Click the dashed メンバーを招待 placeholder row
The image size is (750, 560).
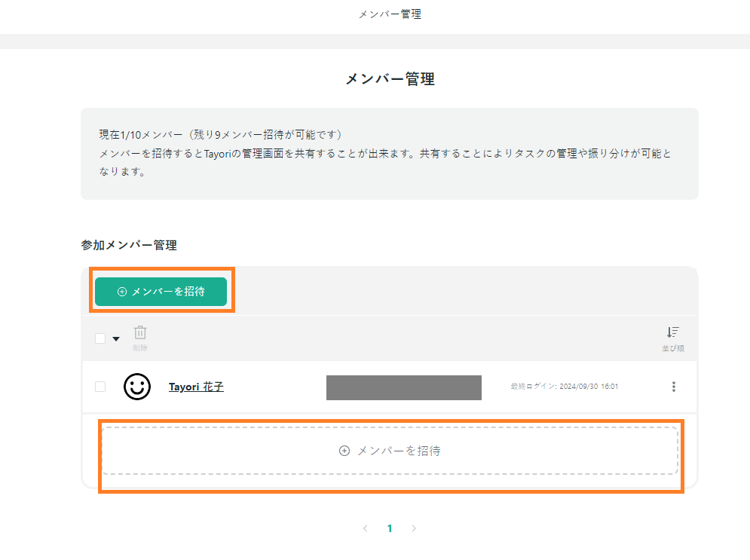point(390,451)
